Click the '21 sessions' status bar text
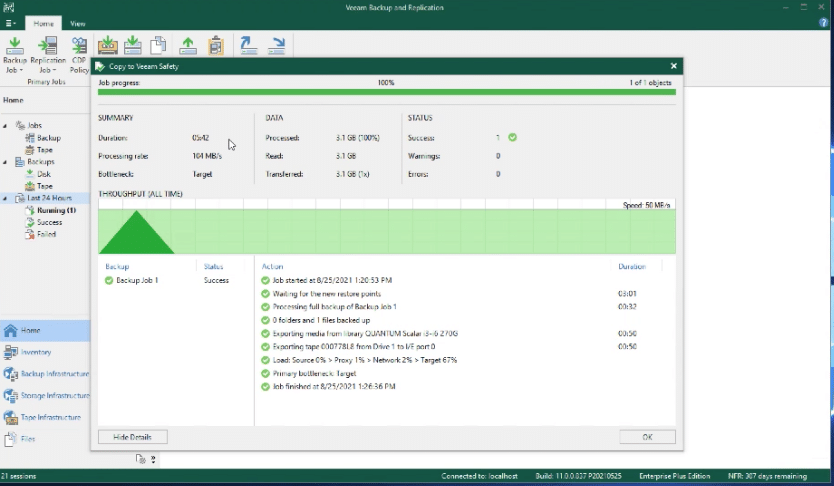This screenshot has width=834, height=486. (x=19, y=476)
